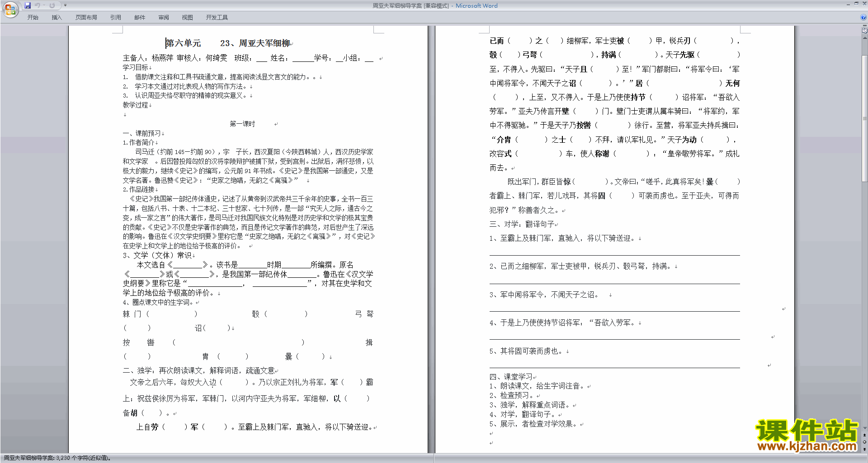Switch to the 审阅 tab
This screenshot has width=868, height=463.
click(x=164, y=17)
